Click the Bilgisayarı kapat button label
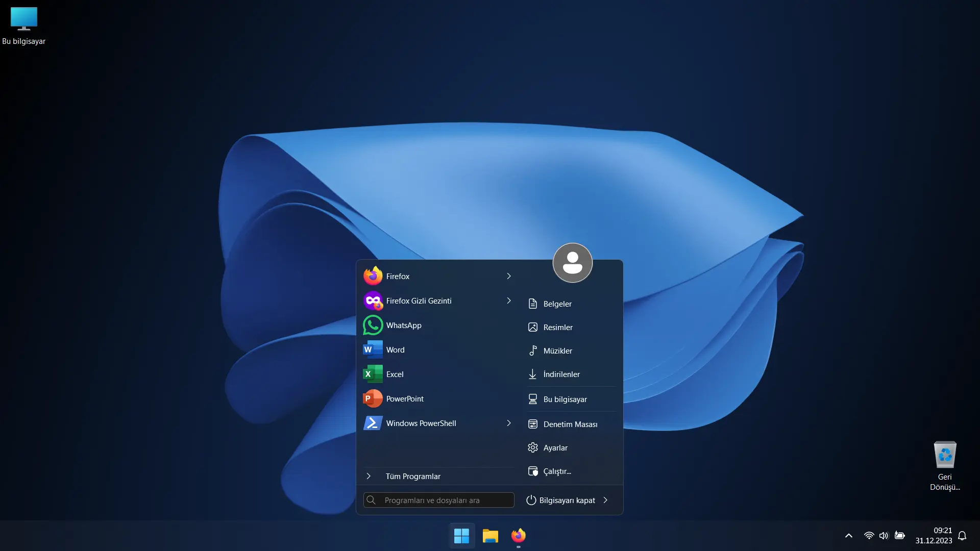The height and width of the screenshot is (551, 980). [567, 500]
